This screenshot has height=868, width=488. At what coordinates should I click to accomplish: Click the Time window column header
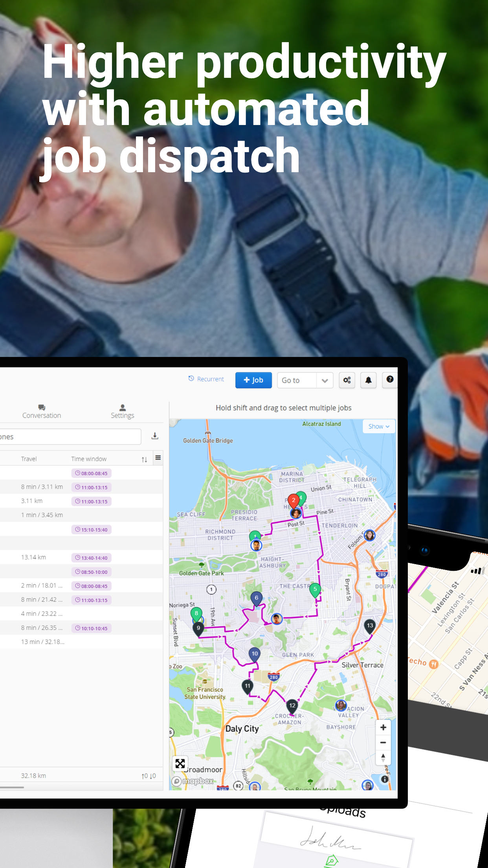click(89, 459)
